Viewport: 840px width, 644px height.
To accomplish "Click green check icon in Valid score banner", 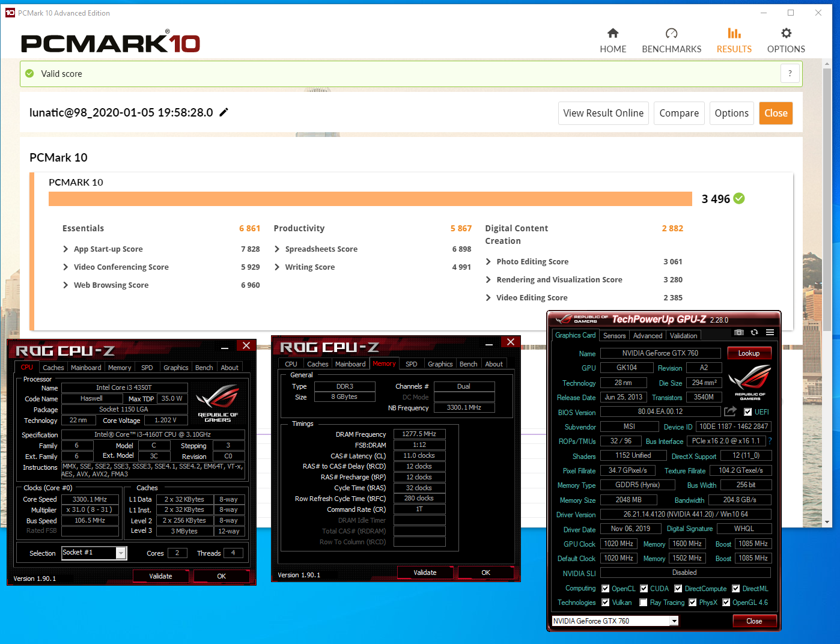I will (29, 73).
